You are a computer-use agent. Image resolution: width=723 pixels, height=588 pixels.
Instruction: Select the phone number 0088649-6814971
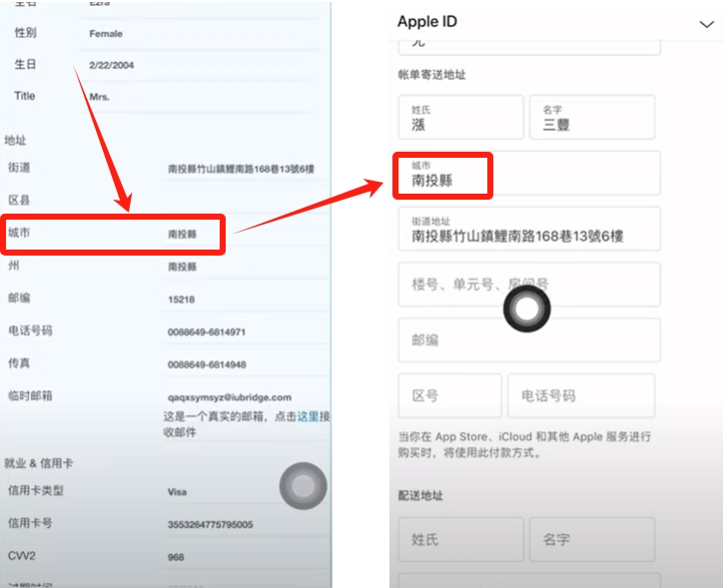(207, 332)
